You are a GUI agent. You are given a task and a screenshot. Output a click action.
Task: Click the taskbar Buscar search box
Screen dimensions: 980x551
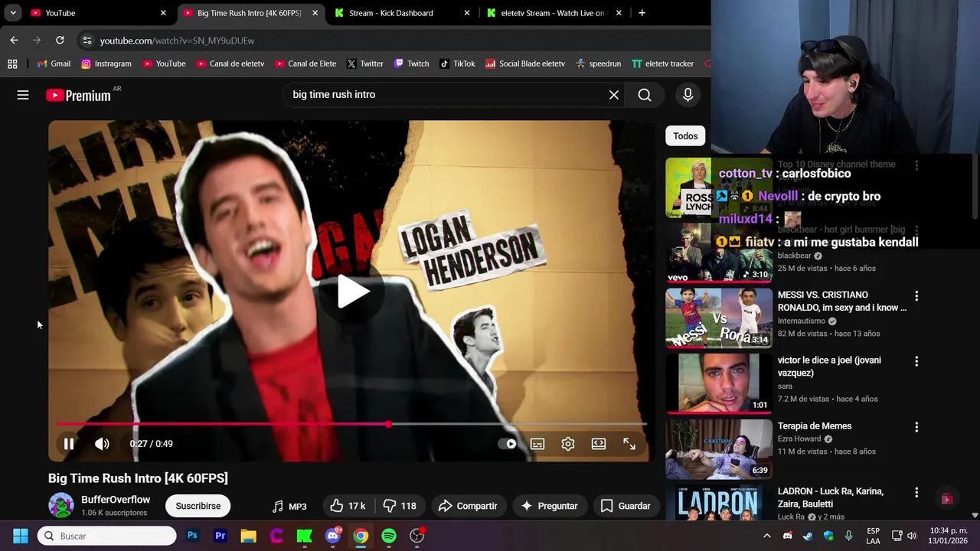coord(107,536)
